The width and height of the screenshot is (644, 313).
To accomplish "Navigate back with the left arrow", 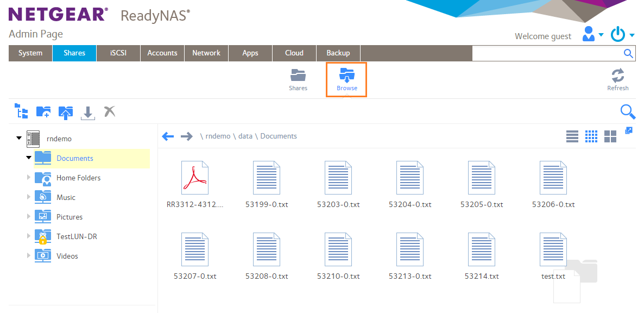I will (168, 136).
